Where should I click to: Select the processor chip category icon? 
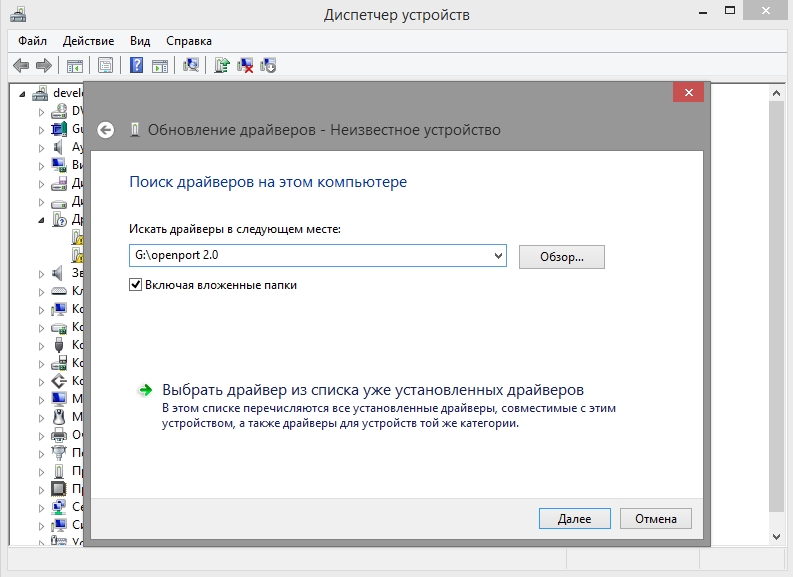[x=59, y=489]
